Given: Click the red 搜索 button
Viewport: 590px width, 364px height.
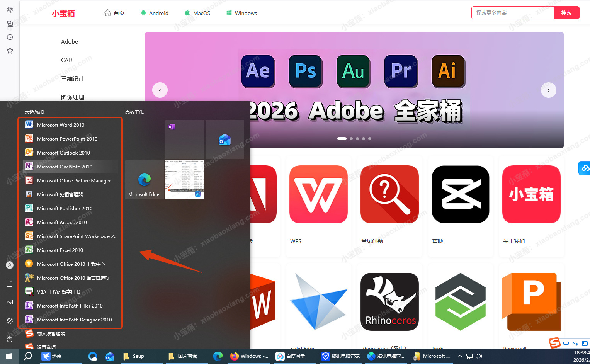Looking at the screenshot, I should coord(566,13).
